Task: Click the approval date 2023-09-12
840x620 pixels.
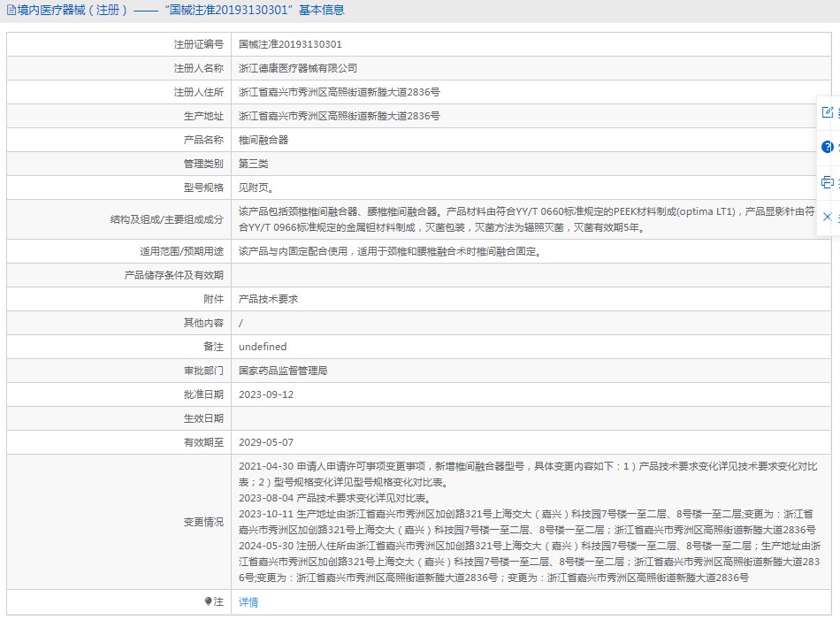Action: tap(265, 394)
